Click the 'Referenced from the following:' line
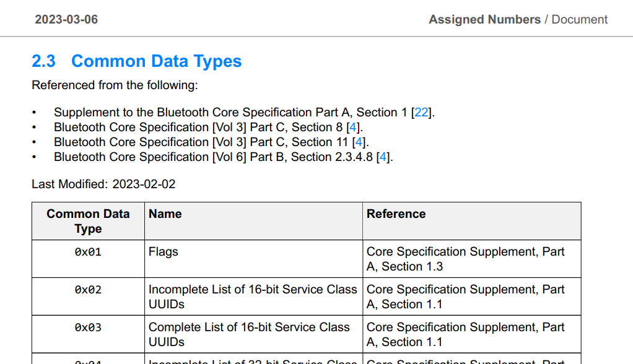The image size is (633, 364). click(115, 85)
